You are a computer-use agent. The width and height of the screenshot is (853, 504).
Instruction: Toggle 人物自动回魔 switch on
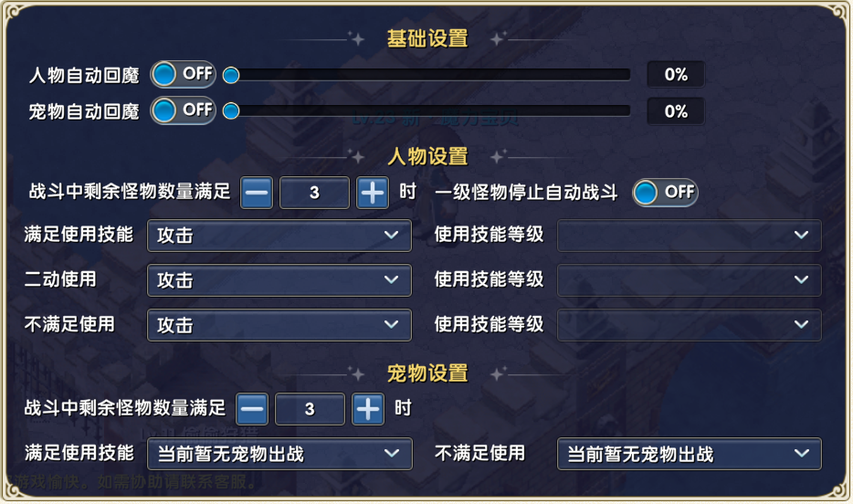click(x=183, y=74)
